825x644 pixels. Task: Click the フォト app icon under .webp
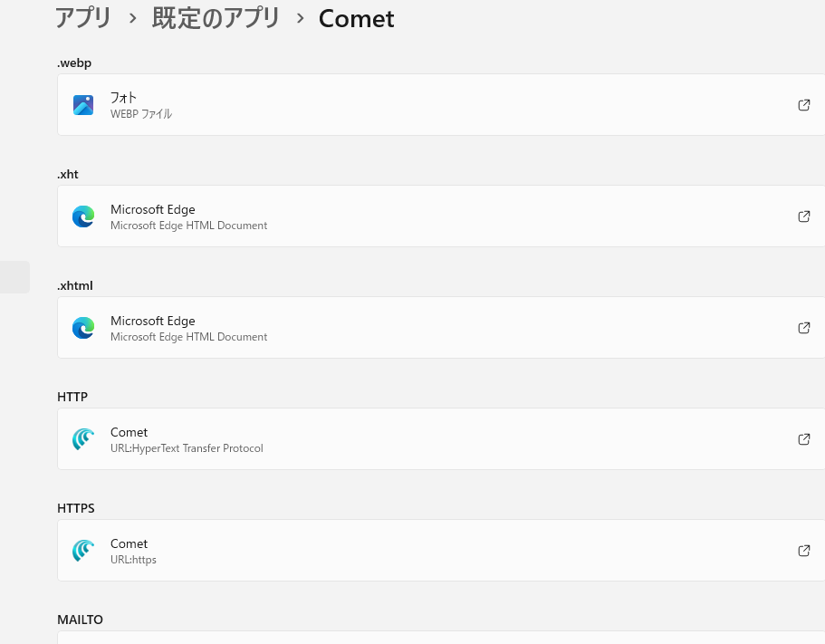click(x=83, y=105)
